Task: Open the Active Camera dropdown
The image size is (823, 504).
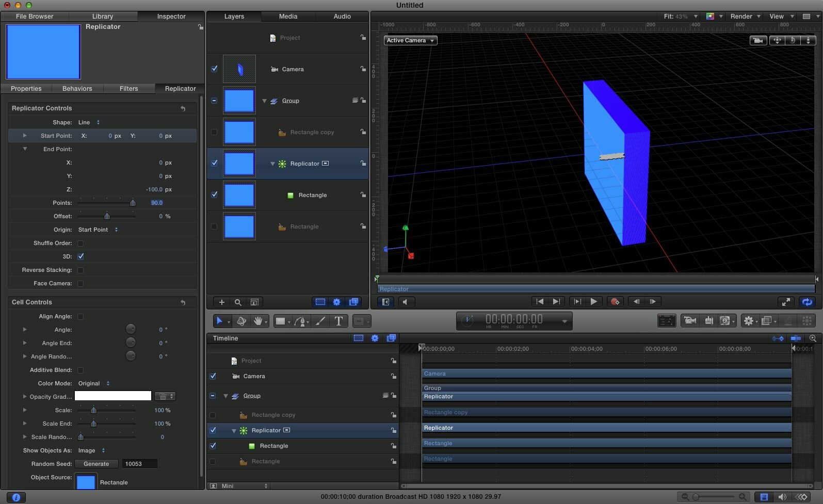Action: click(x=411, y=40)
